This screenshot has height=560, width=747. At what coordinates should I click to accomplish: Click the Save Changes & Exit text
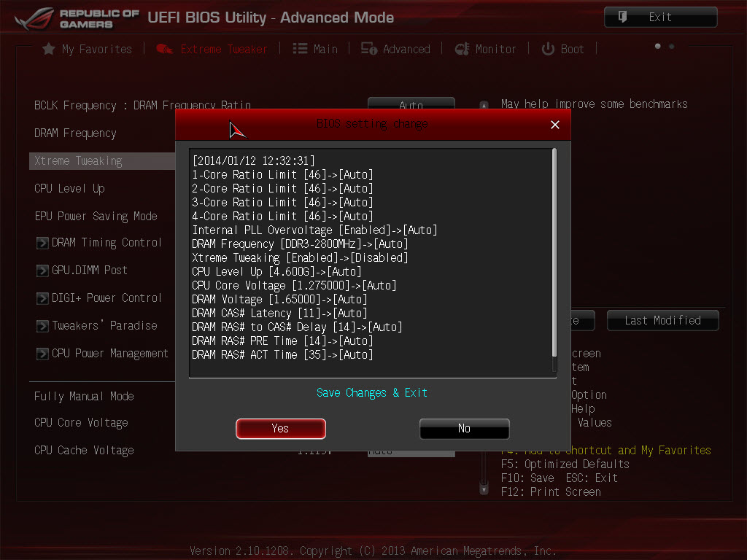point(372,392)
